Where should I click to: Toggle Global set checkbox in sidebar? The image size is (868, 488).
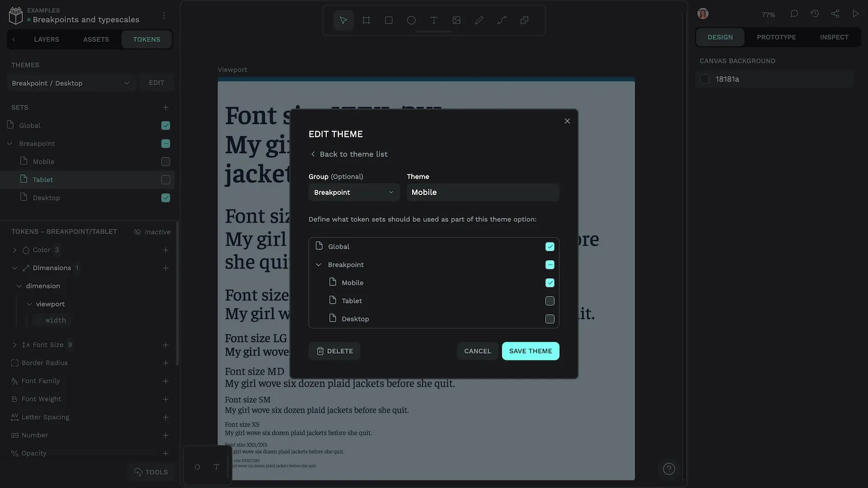pyautogui.click(x=165, y=126)
